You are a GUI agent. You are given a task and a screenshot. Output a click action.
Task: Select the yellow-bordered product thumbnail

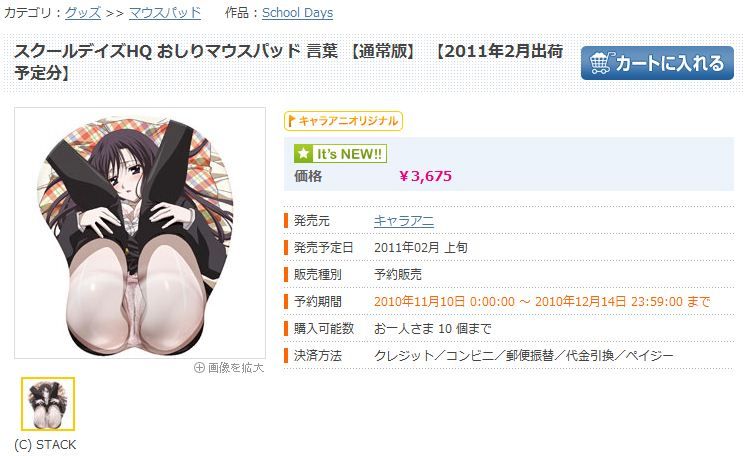48,404
